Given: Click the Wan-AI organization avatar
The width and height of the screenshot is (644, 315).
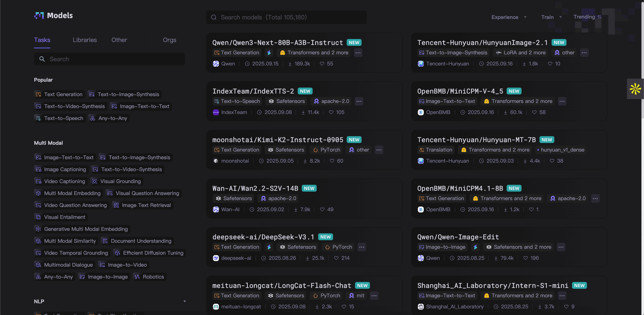Looking at the screenshot, I should pos(216,209).
